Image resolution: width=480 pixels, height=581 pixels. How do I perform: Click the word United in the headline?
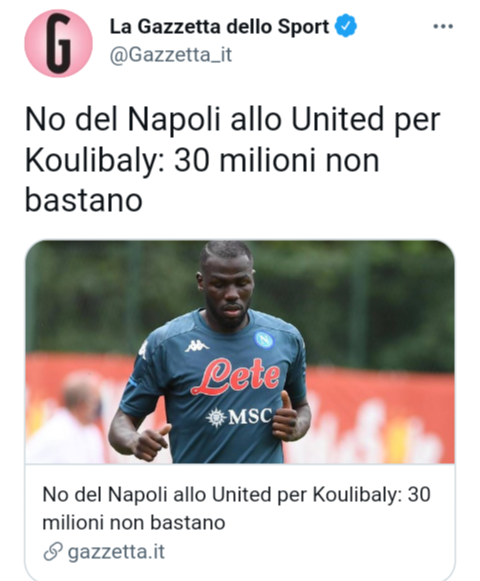[337, 120]
